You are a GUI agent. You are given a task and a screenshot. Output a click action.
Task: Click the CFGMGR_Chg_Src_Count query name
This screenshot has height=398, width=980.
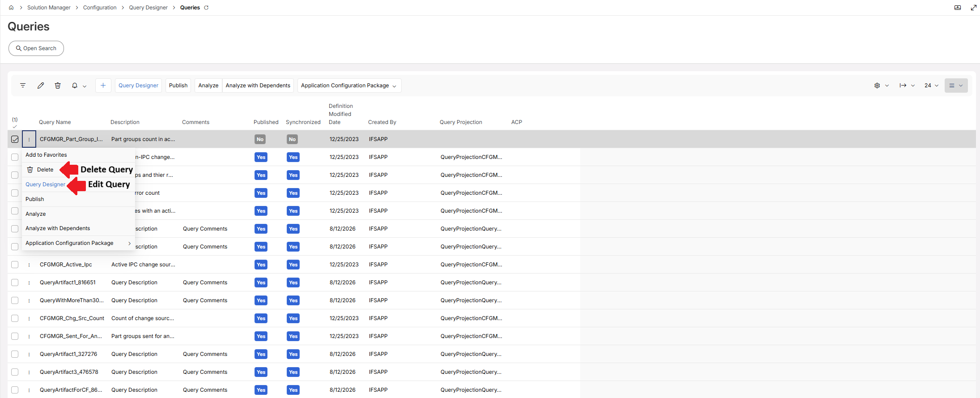click(72, 318)
